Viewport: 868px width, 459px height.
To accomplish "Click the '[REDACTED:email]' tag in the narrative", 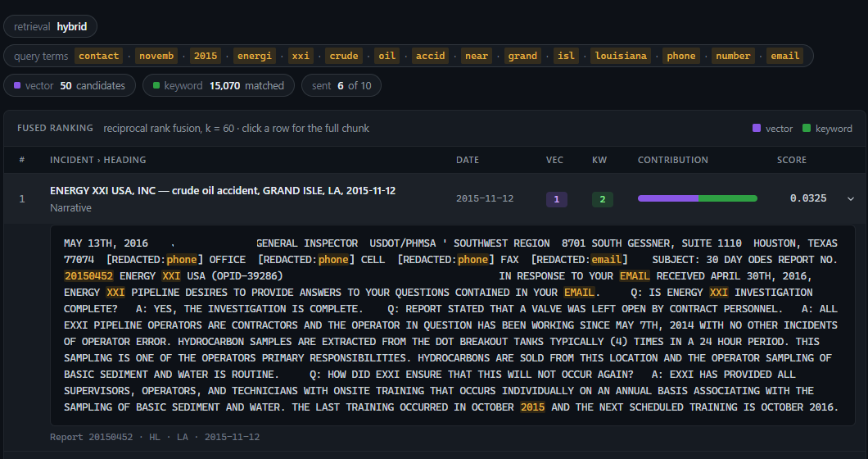I will coord(580,260).
